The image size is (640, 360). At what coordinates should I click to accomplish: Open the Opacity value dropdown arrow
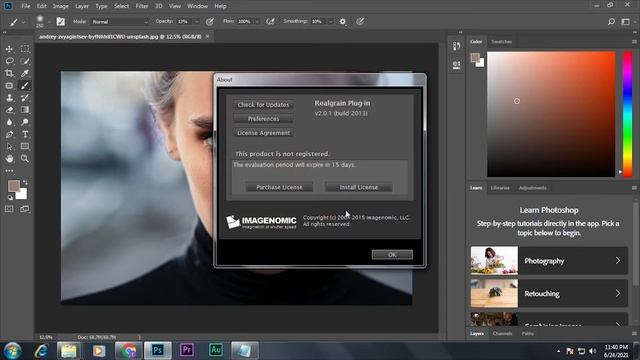[196, 22]
